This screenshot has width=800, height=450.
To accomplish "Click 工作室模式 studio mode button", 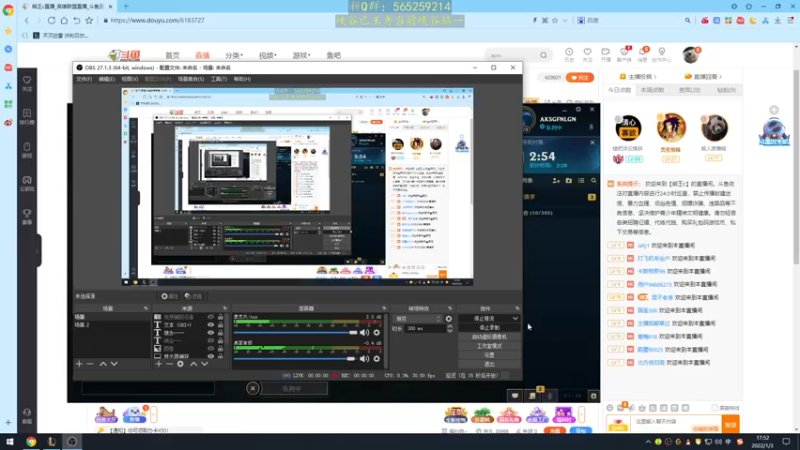I will [489, 346].
